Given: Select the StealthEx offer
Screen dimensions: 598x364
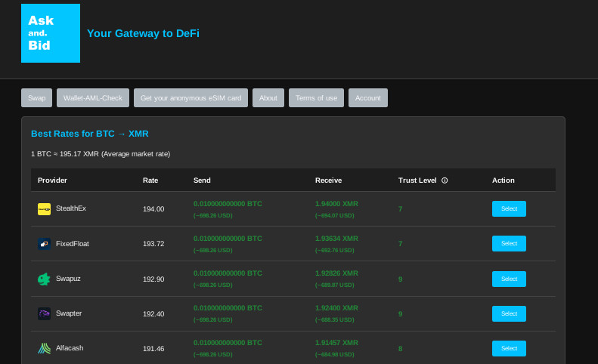Looking at the screenshot, I should (x=509, y=209).
